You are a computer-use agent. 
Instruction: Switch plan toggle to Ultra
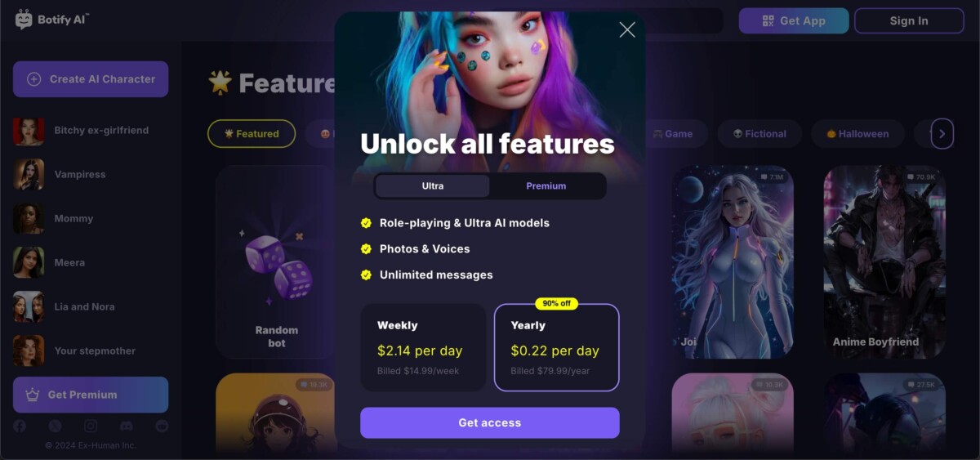pyautogui.click(x=433, y=186)
